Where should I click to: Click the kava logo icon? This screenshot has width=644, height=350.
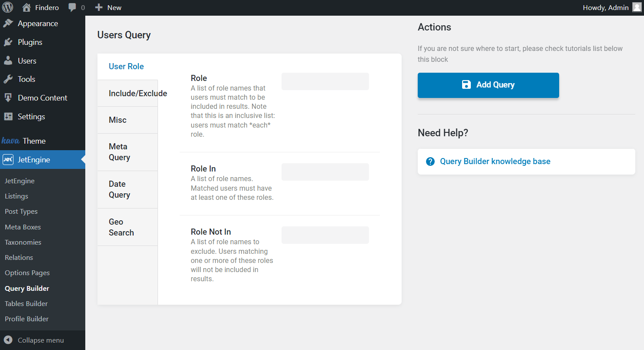click(10, 141)
